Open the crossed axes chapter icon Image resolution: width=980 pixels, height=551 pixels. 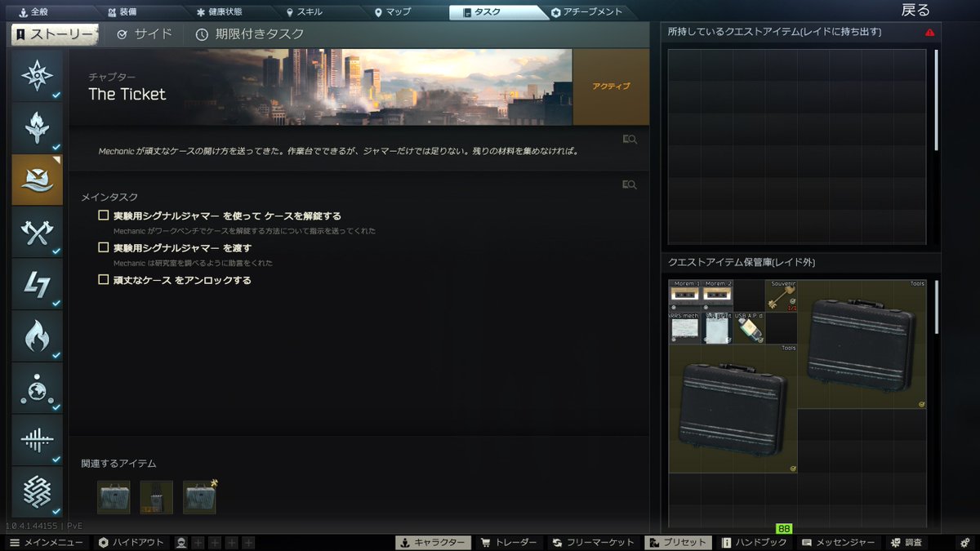[37, 232]
